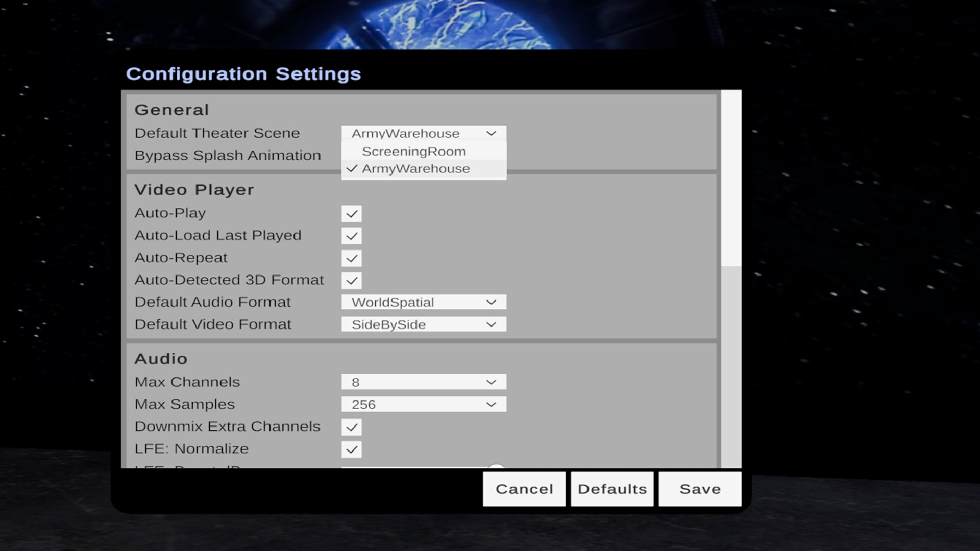Collapse the Default Theater Scene dropdown arrow
980x551 pixels.
pos(491,133)
